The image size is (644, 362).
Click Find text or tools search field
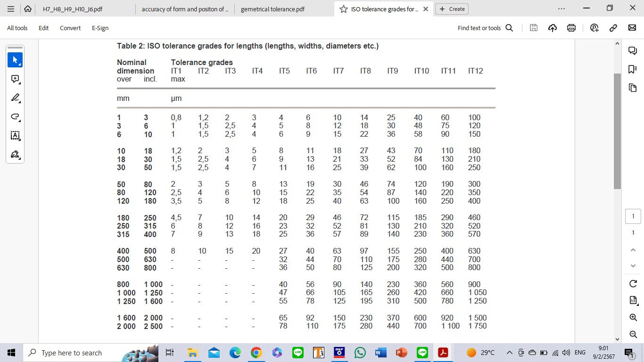(485, 28)
